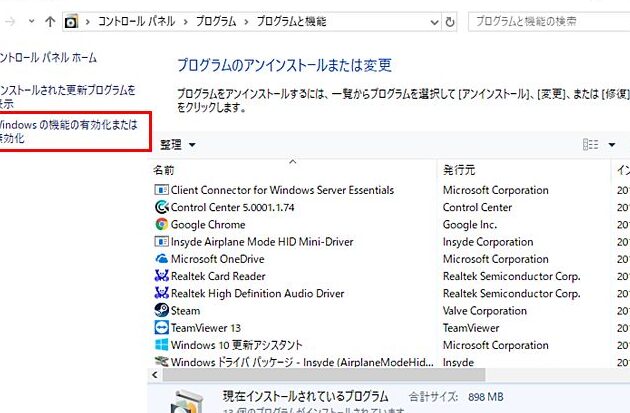Viewport: 630px width, 413px height.
Task: Click the Windows 10 更新アシスタント icon
Action: tap(162, 345)
